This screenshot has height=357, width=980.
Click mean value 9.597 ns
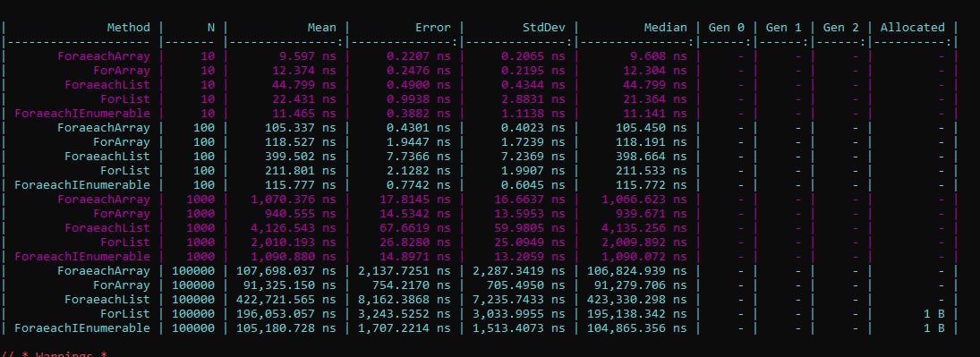[308, 56]
